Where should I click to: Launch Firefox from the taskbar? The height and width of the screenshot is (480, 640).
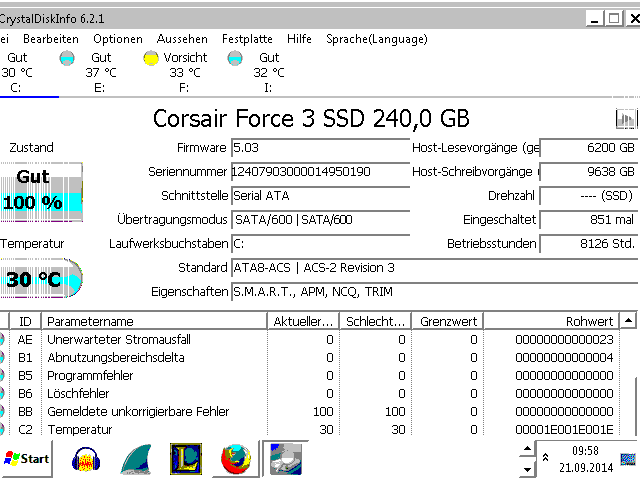point(236,459)
